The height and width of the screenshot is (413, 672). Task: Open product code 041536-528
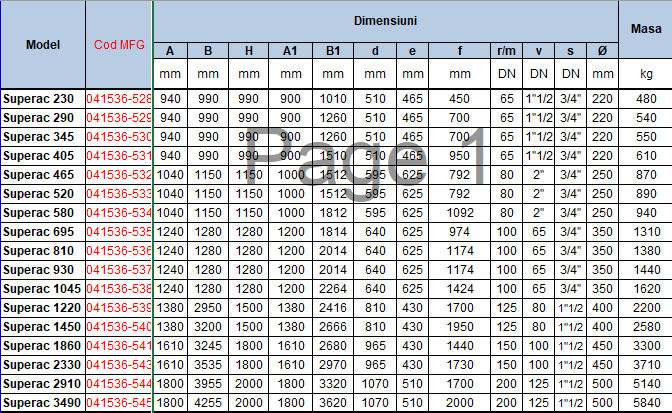119,99
